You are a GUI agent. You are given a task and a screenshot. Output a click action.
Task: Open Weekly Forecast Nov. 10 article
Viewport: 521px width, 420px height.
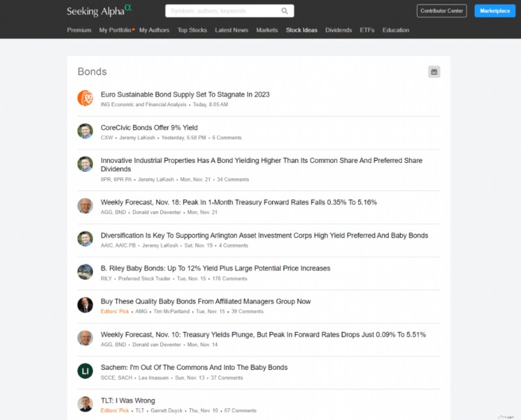(263, 335)
